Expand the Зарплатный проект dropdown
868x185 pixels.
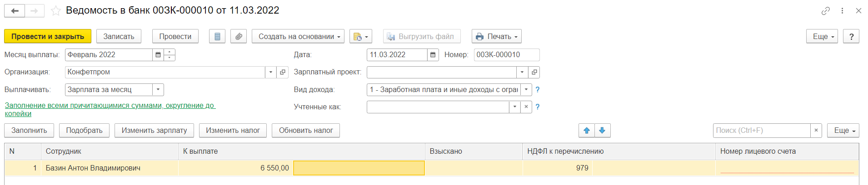(x=522, y=72)
